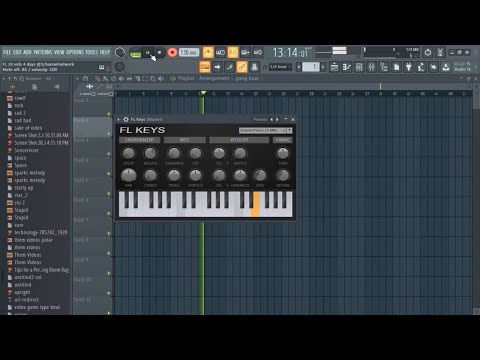Click the master volume round knob

120,52
